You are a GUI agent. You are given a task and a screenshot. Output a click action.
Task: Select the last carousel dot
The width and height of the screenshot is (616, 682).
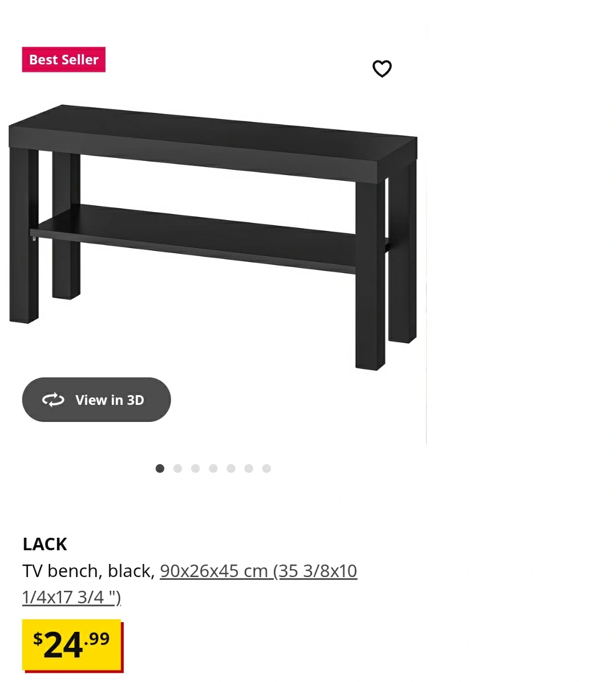(267, 468)
